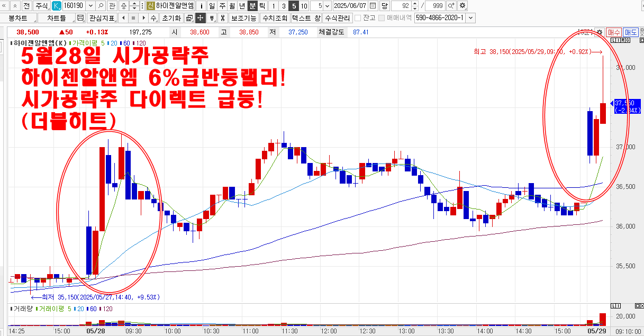Click the 전 button

coord(26,6)
